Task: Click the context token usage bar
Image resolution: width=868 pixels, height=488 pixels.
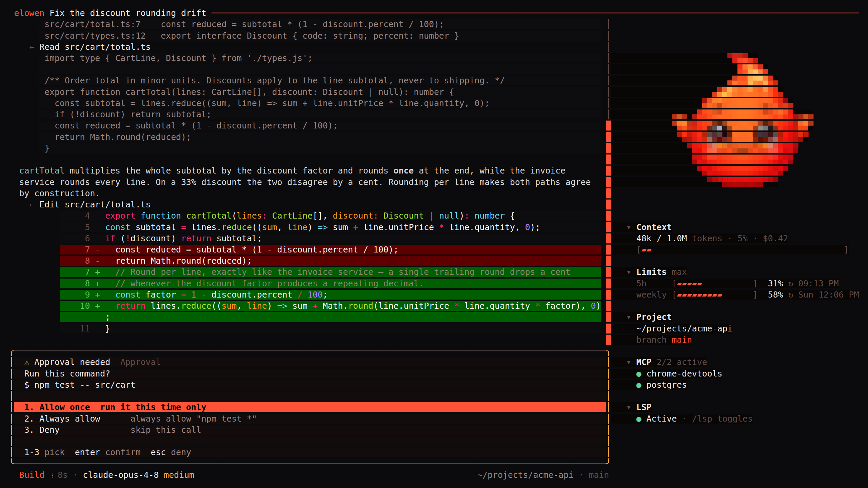Action: (x=743, y=250)
